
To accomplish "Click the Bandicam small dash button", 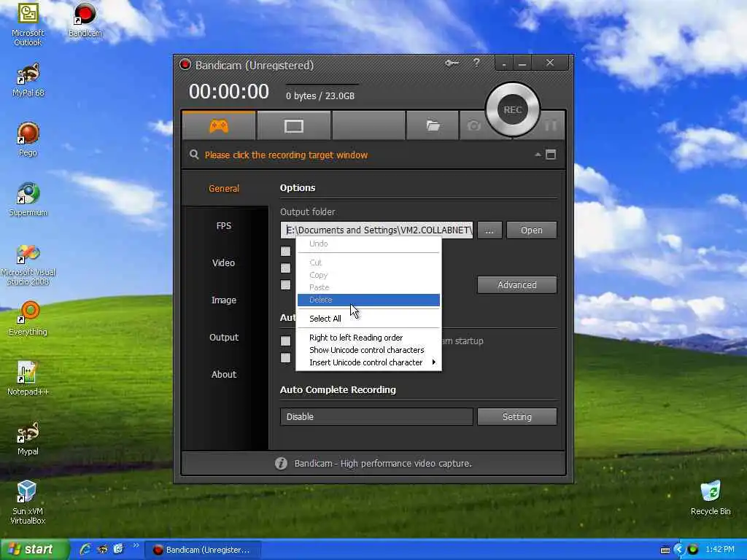I will click(x=503, y=63).
